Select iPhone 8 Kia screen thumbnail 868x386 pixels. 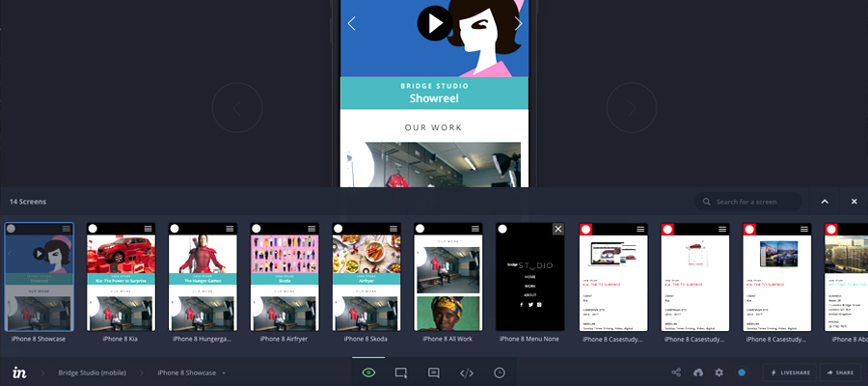coord(122,276)
